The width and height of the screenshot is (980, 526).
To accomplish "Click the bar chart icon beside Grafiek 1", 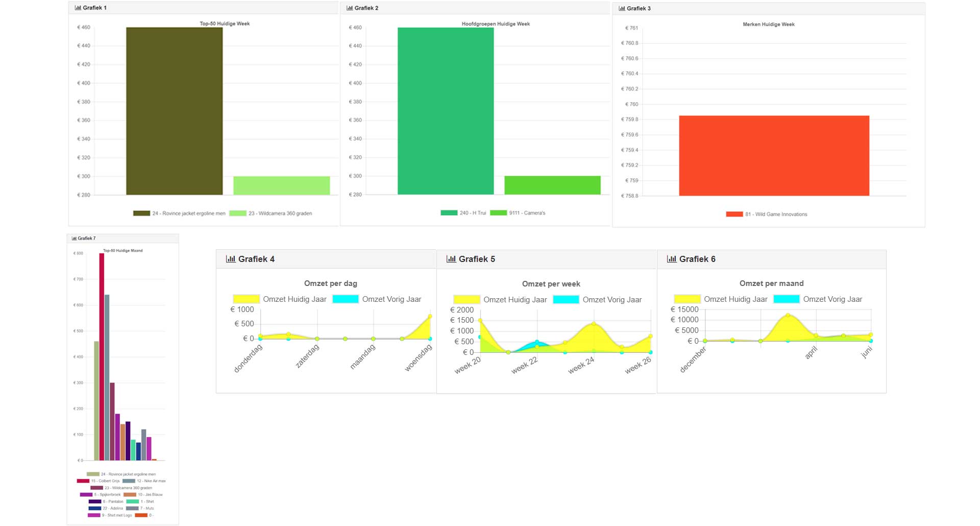I will pyautogui.click(x=78, y=8).
